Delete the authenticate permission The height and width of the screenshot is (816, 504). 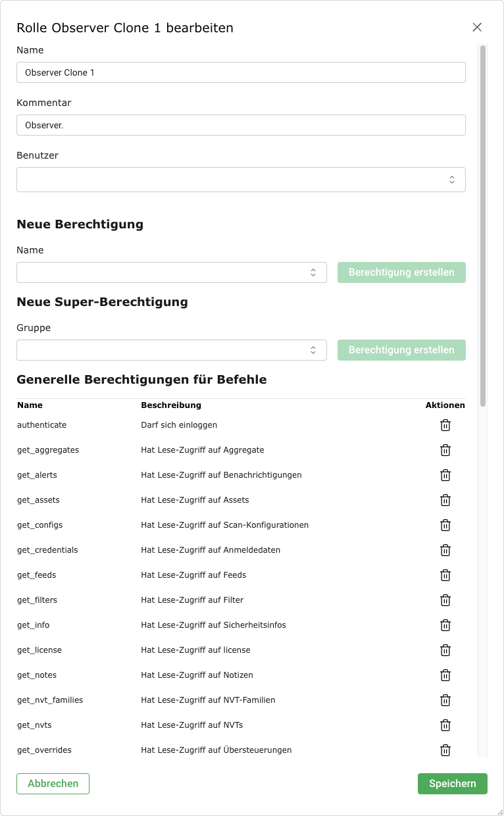pos(445,425)
